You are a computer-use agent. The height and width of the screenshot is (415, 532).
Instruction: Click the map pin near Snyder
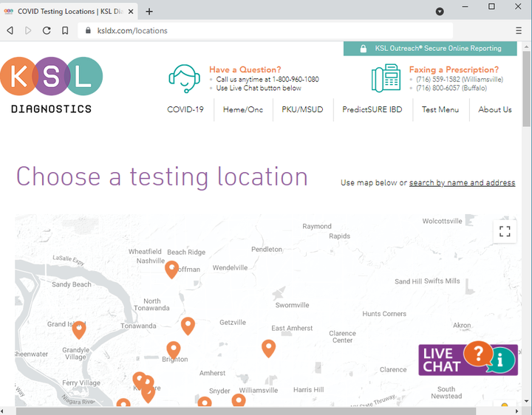click(x=205, y=402)
